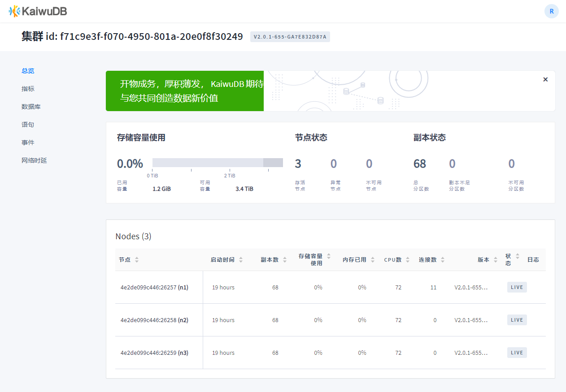Click LIVE status badge for n3
The image size is (566, 392).
pyautogui.click(x=517, y=353)
